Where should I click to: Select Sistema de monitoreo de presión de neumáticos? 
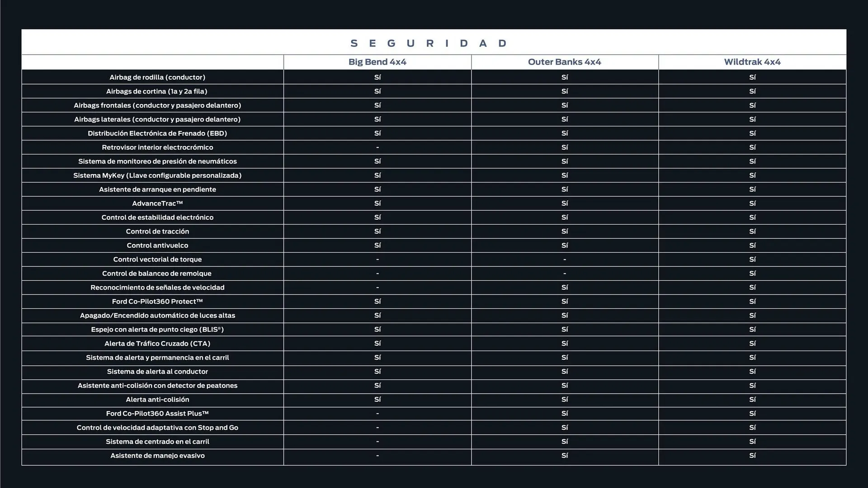[157, 161]
